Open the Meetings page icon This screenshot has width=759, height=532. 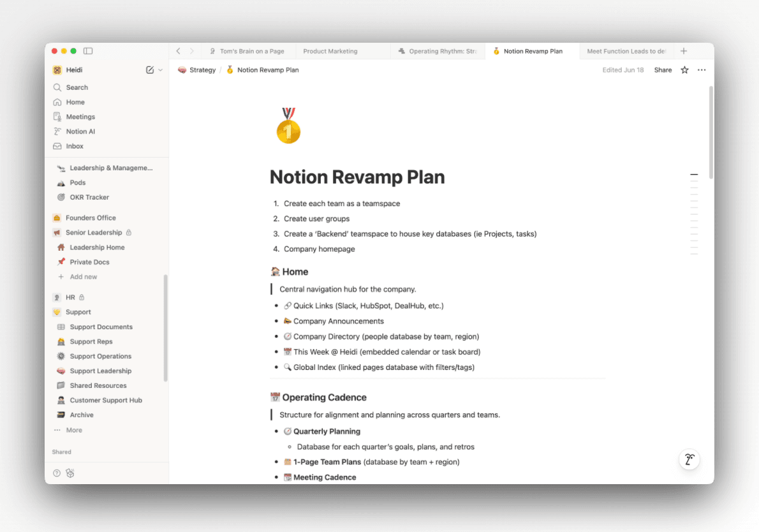click(58, 116)
